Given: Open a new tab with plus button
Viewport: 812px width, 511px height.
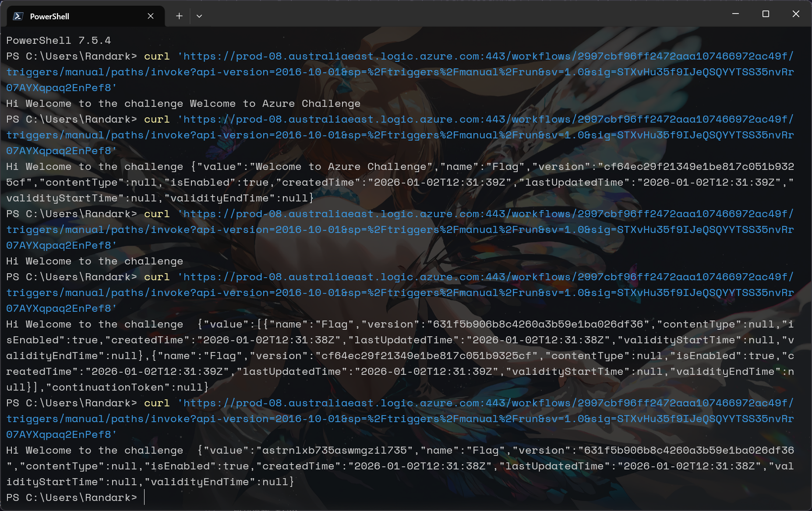Looking at the screenshot, I should pos(179,16).
